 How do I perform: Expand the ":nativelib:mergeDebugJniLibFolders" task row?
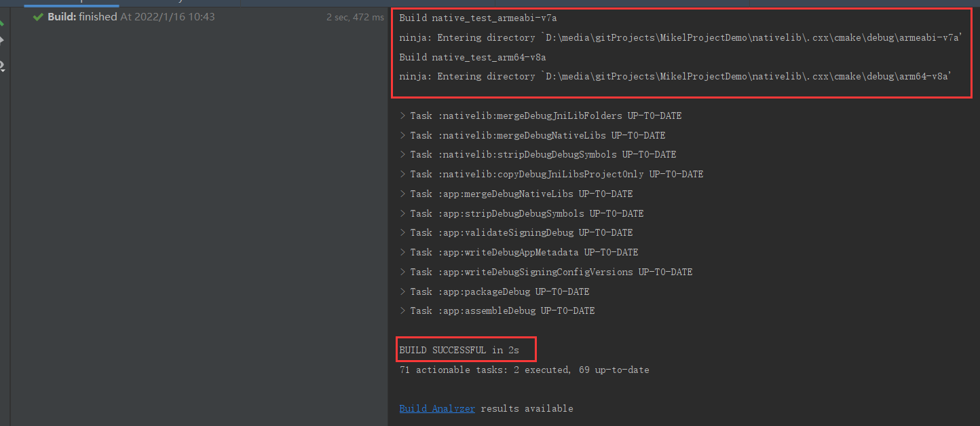coord(402,116)
